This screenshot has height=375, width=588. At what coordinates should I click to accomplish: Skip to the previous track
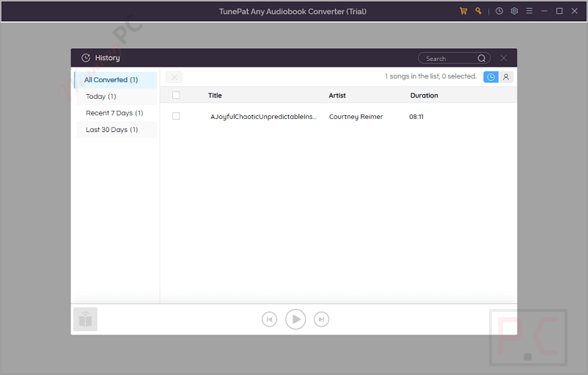tap(269, 319)
